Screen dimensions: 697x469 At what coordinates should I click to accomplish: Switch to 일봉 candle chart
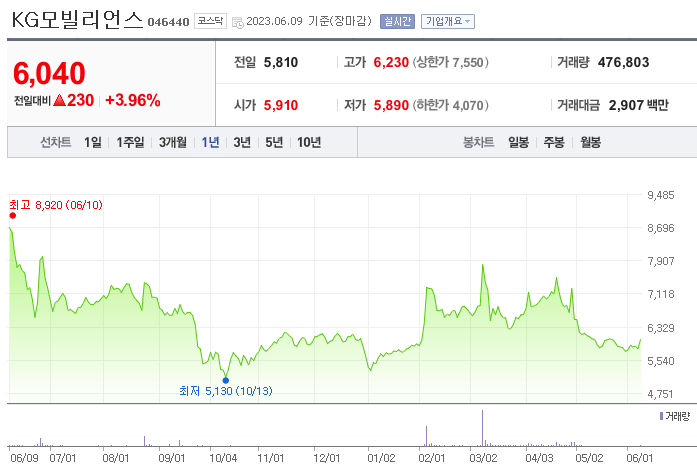click(x=518, y=142)
